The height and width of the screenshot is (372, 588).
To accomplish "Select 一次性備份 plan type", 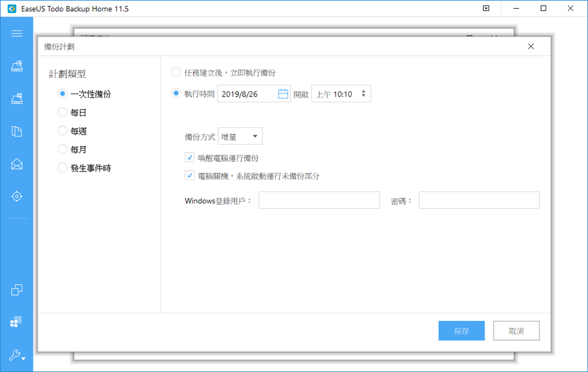I will (x=62, y=94).
